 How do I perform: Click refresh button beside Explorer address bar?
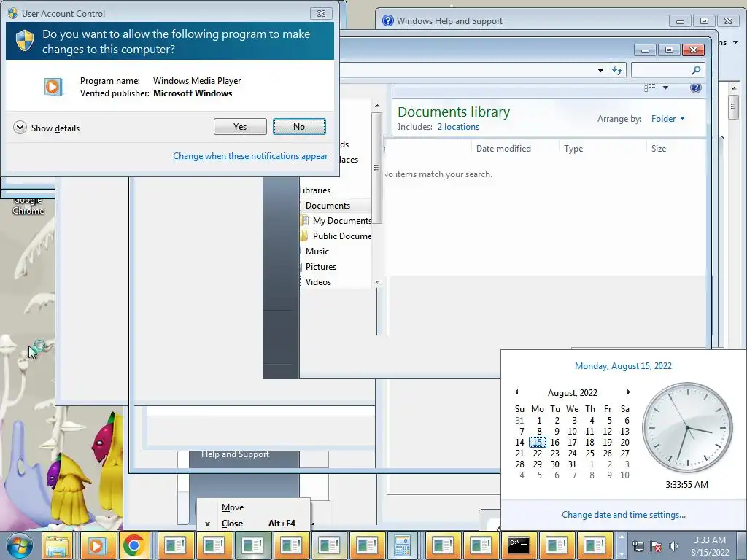coord(617,71)
